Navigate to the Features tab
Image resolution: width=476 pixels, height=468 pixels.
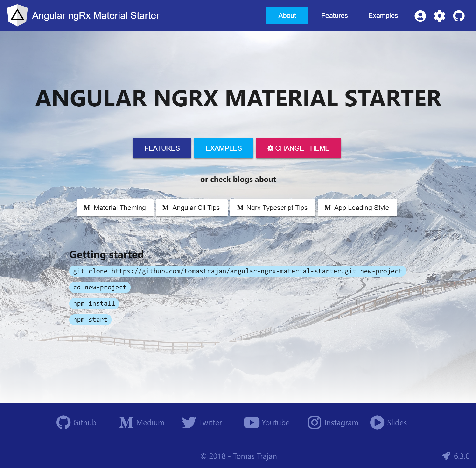[x=334, y=16]
